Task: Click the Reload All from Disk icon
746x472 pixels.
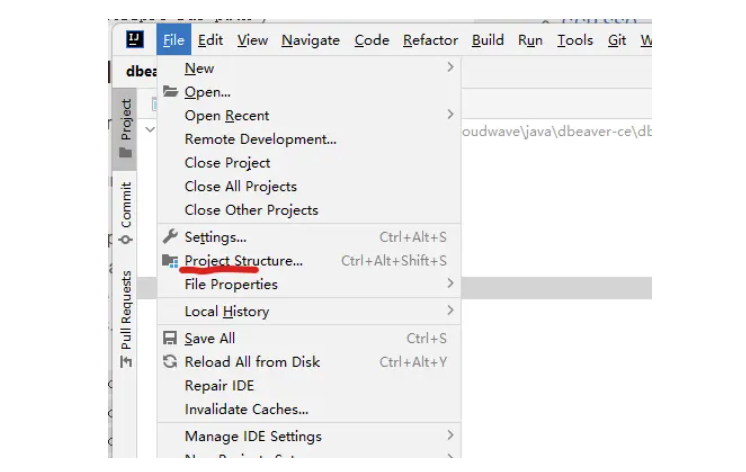Action: click(170, 362)
